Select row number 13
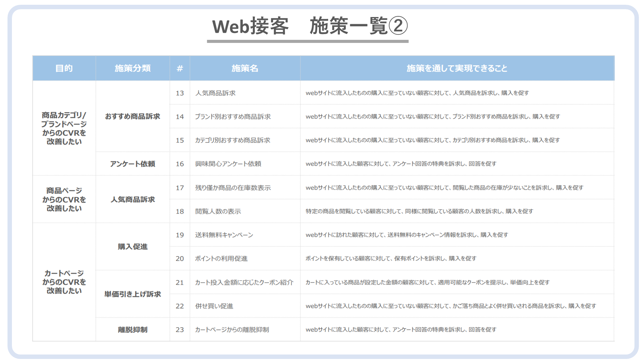 point(180,93)
